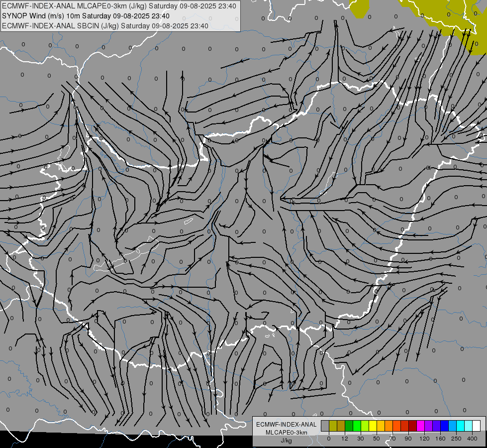The image size is (487, 448).
Task: Click the legend value '90'
Action: (x=408, y=439)
